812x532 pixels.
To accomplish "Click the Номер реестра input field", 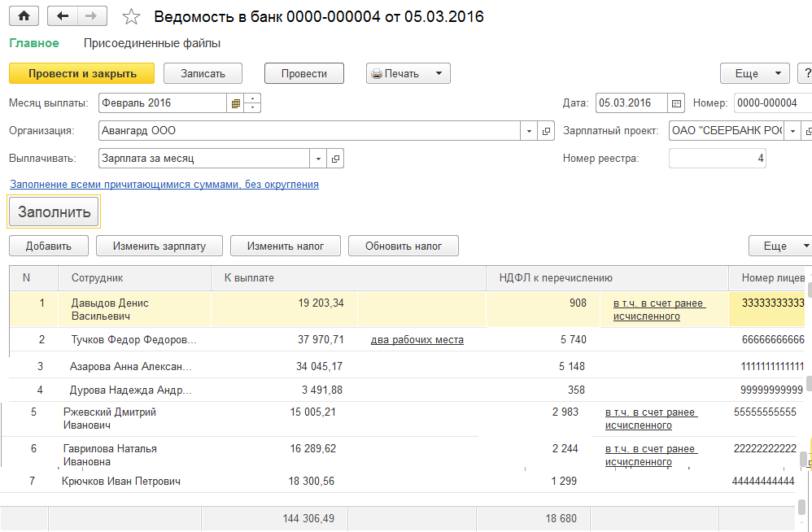I will pos(717,159).
